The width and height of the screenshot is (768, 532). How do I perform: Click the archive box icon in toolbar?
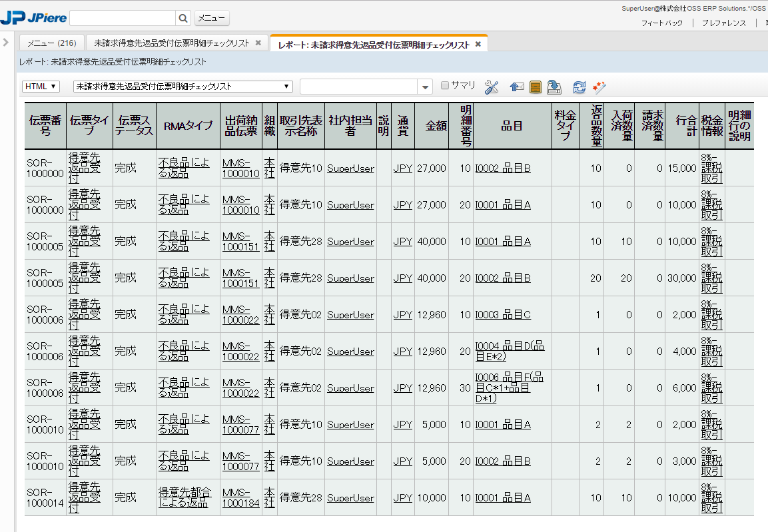(535, 87)
